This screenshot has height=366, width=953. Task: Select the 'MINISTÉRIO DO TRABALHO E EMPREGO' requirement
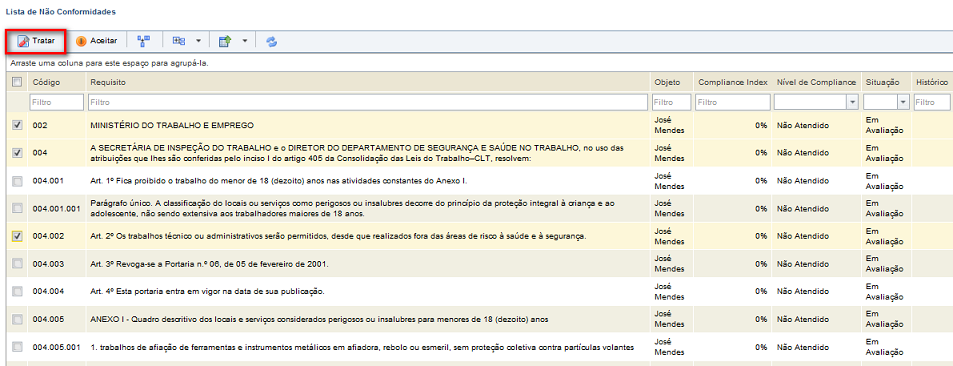(x=172, y=126)
